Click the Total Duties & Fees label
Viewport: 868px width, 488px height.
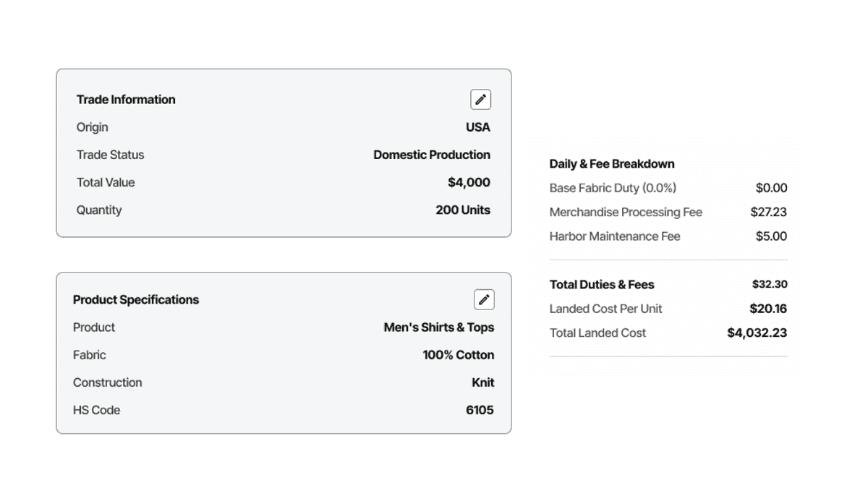point(602,285)
